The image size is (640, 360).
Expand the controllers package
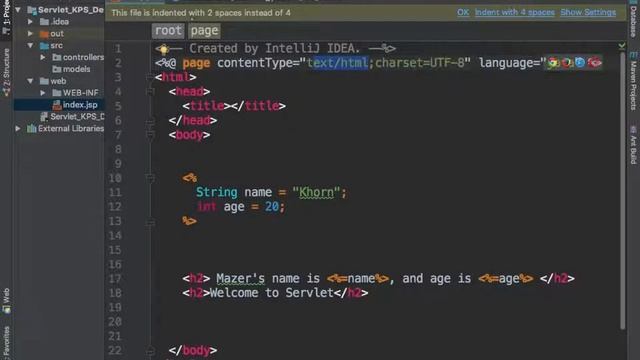(x=43, y=57)
